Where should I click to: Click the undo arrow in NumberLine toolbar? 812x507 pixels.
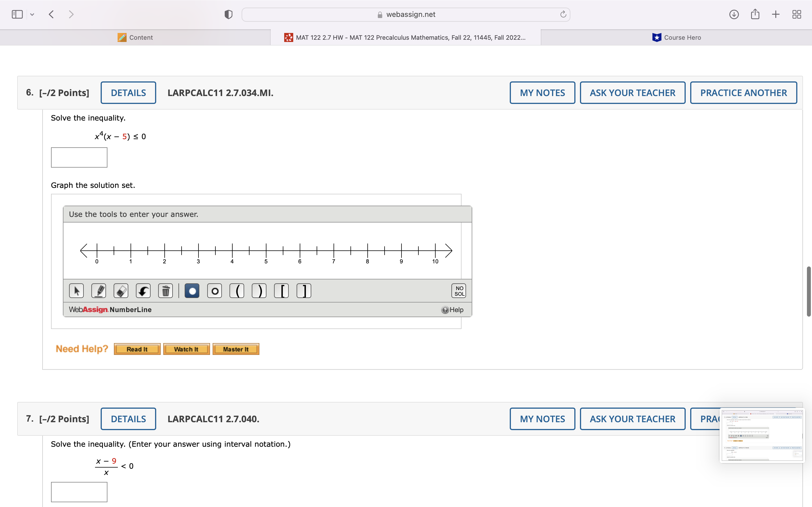click(143, 291)
